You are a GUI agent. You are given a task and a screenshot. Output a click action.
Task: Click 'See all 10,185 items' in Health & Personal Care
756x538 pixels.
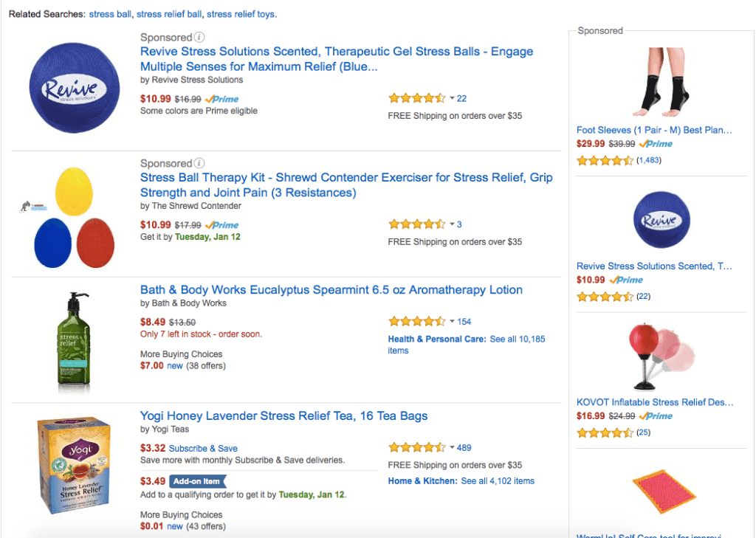517,339
